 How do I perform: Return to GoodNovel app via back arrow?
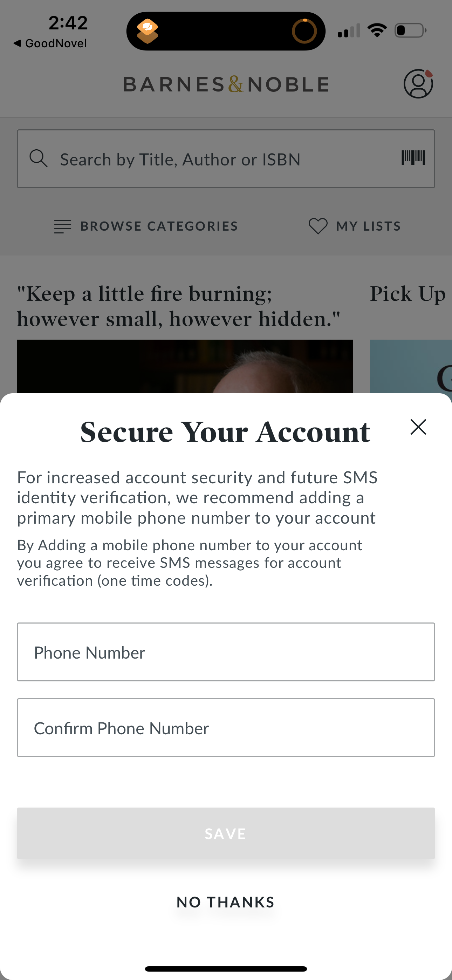(x=17, y=43)
